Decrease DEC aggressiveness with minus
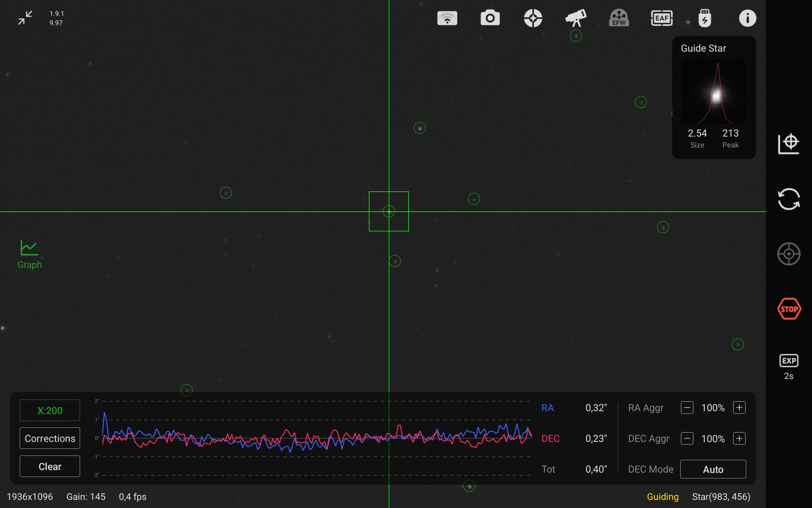This screenshot has height=508, width=812. tap(687, 438)
